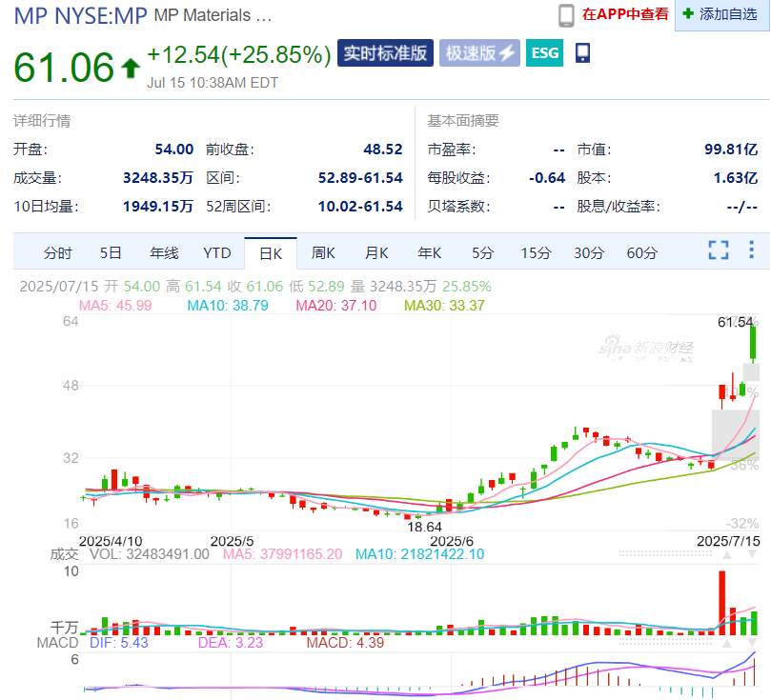Move MACD panel down with arrow
The height and width of the screenshot is (700, 771).
pyautogui.click(x=752, y=643)
